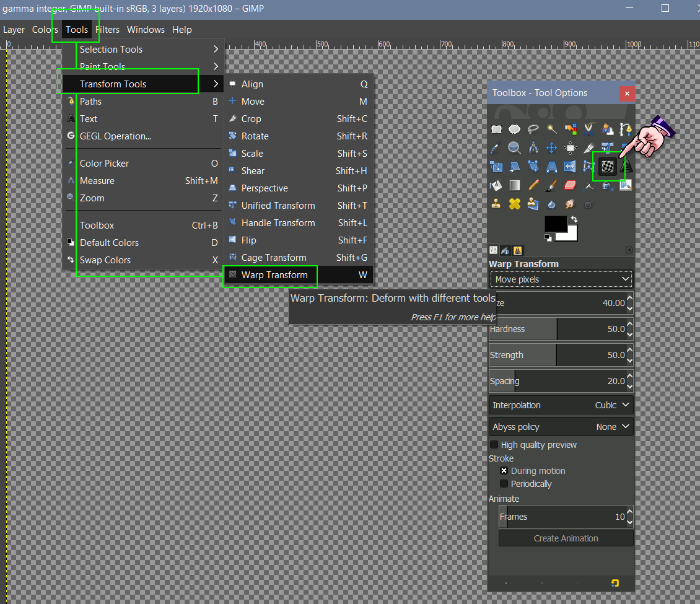Viewport: 700px width, 604px height.
Task: Select the Measure compass tool icon
Action: click(533, 148)
